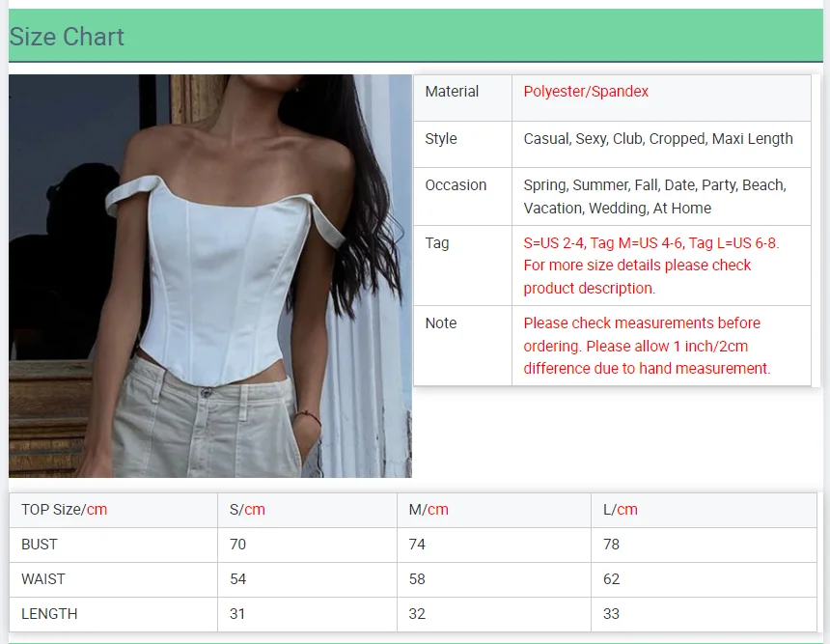The height and width of the screenshot is (644, 830).
Task: Click the Material row label
Action: tap(452, 92)
